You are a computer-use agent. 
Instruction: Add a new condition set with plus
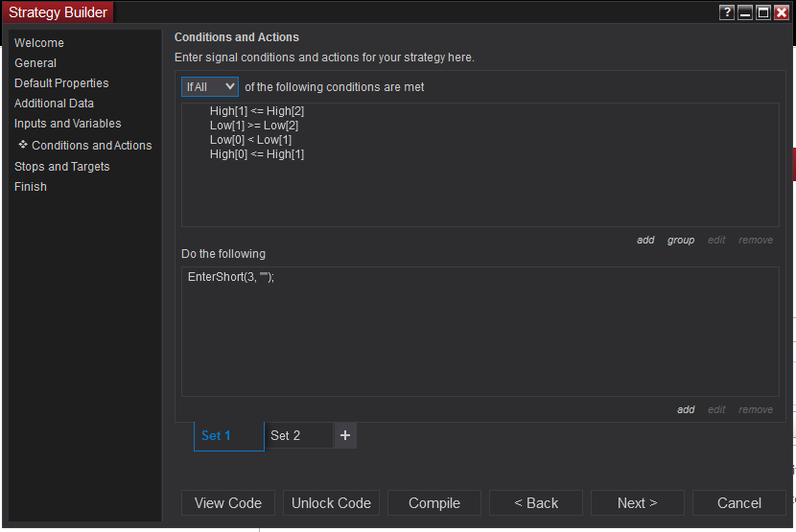(345, 435)
